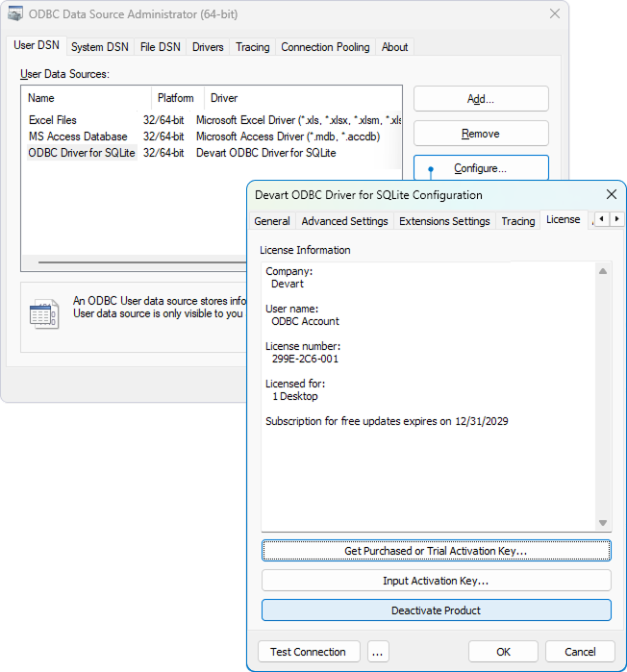Click the horizontal scrollbar in data sources list
Image resolution: width=627 pixels, height=672 pixels.
click(141, 261)
